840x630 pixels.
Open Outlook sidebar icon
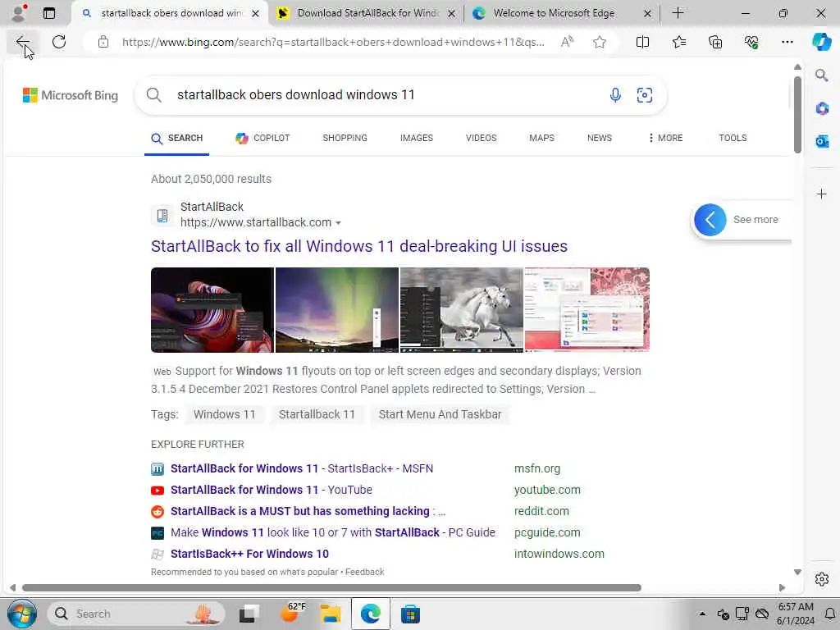(x=822, y=141)
